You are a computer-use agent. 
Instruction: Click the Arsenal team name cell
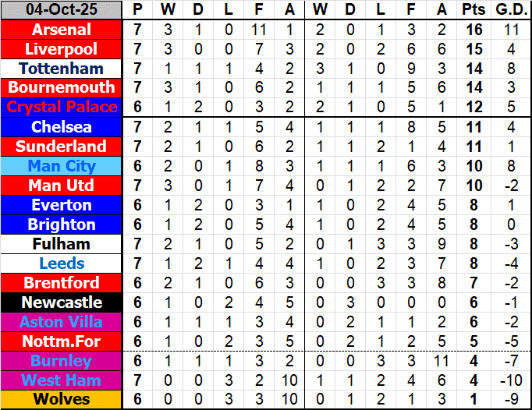pyautogui.click(x=62, y=30)
